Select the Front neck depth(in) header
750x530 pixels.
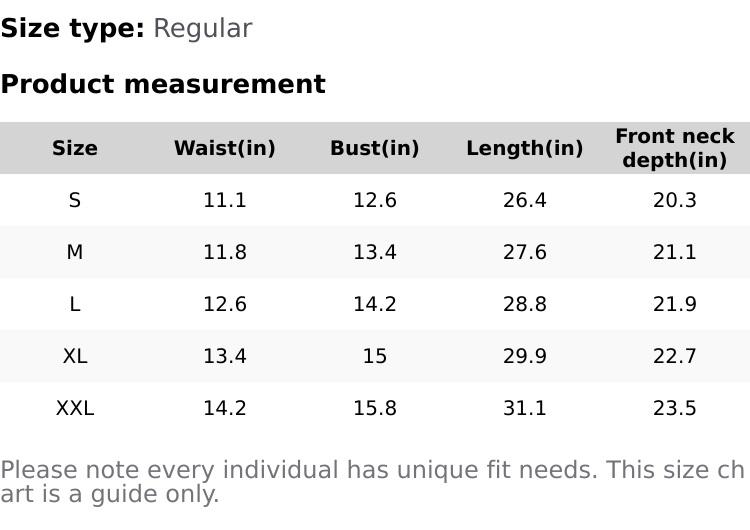point(675,148)
